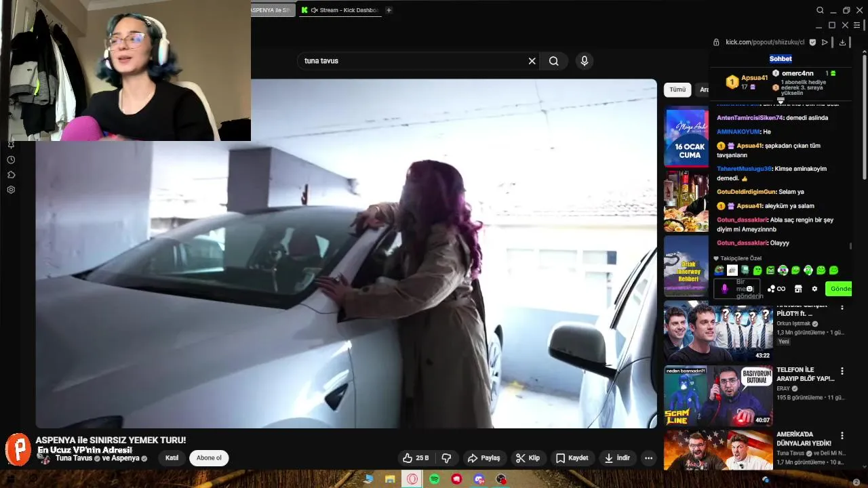868x488 pixels.
Task: Open the '16 Ocak Cuma' recommended thumbnail
Action: click(686, 137)
